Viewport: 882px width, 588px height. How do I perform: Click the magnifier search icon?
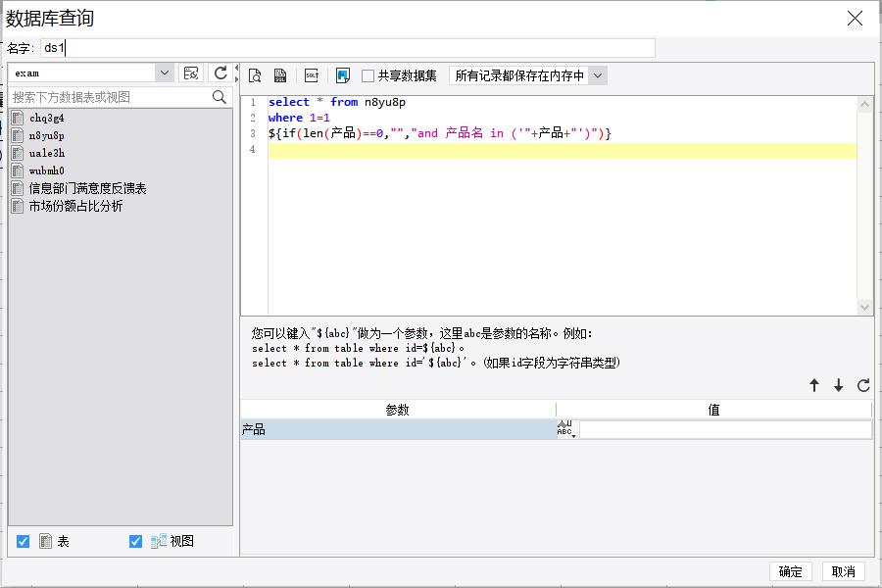(x=220, y=97)
